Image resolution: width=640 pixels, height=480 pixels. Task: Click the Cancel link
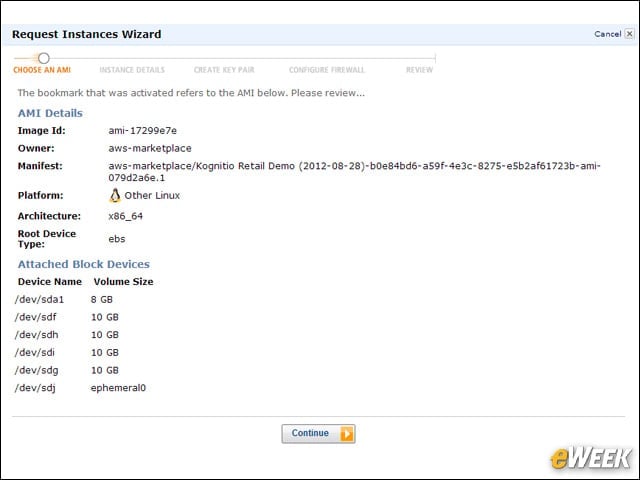607,34
